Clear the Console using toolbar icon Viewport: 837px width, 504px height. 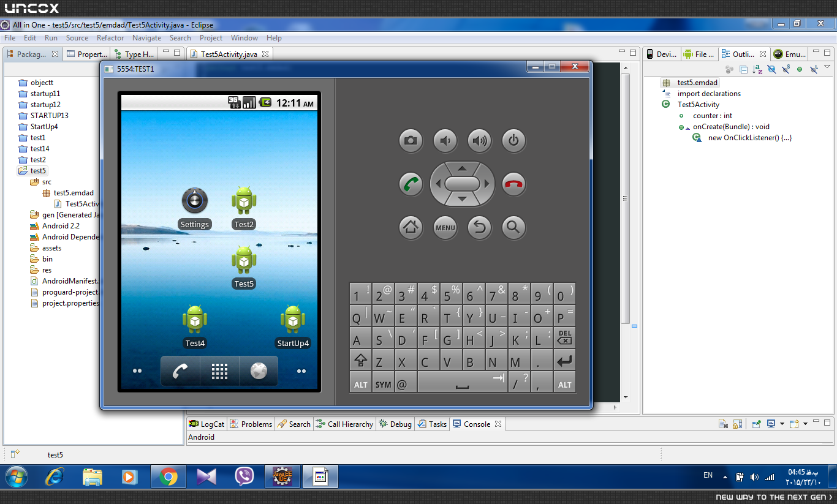[723, 424]
